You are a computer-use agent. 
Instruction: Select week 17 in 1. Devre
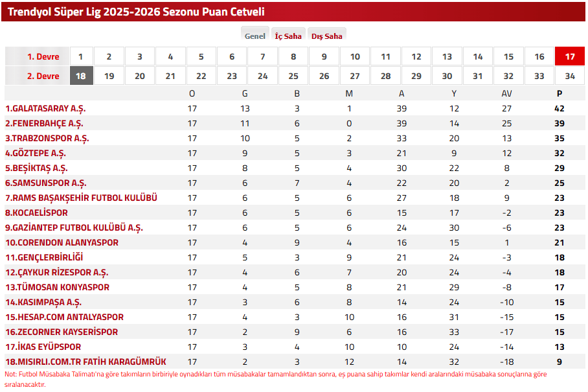point(570,56)
